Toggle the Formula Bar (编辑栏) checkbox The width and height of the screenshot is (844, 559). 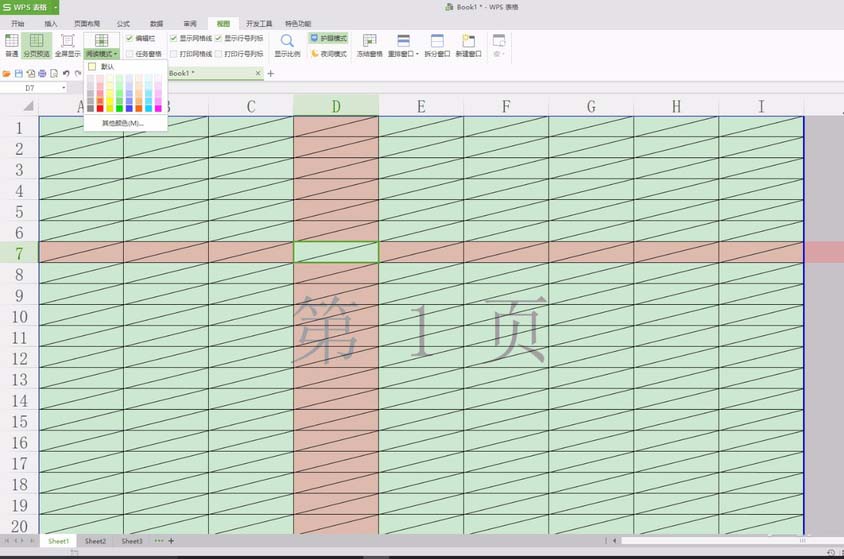point(130,38)
